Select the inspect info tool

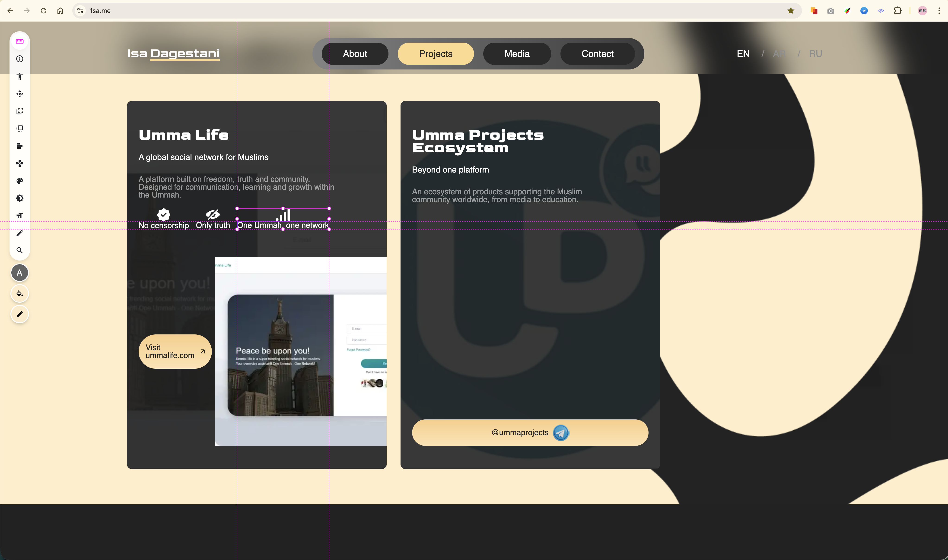point(20,59)
